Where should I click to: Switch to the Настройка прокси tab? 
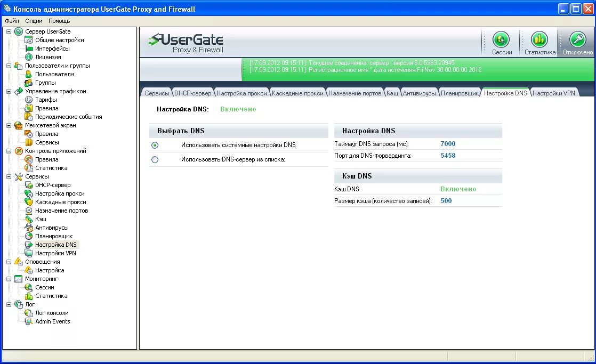[x=241, y=93]
